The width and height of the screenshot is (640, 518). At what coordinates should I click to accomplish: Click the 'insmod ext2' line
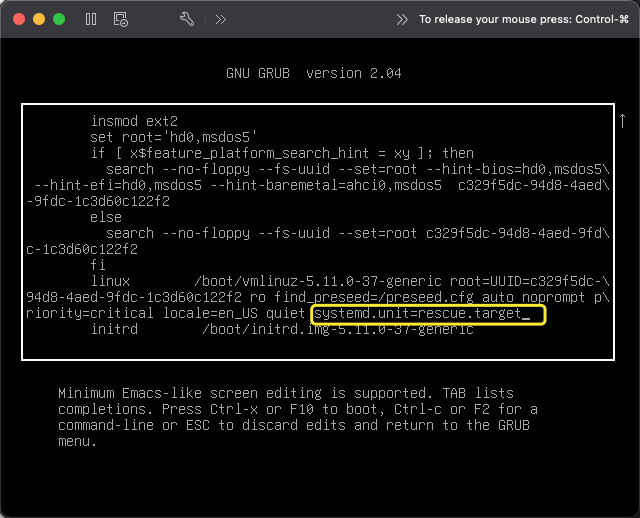click(134, 121)
